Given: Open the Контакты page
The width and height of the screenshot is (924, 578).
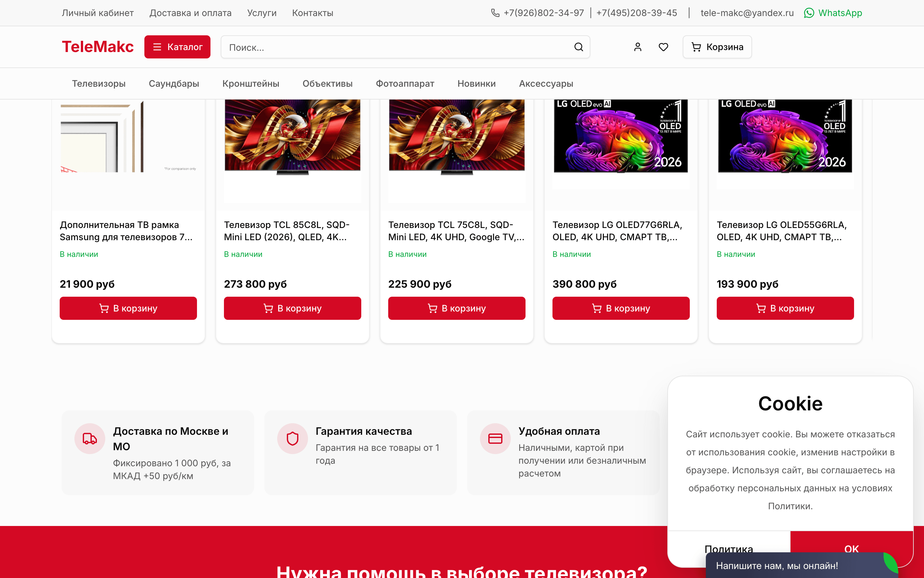Looking at the screenshot, I should (x=313, y=13).
